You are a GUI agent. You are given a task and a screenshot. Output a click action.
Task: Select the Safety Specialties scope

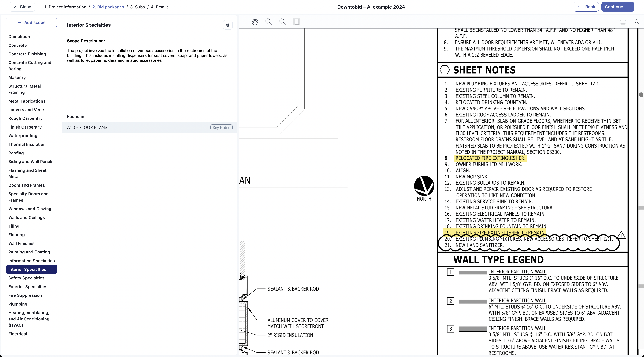tap(26, 278)
